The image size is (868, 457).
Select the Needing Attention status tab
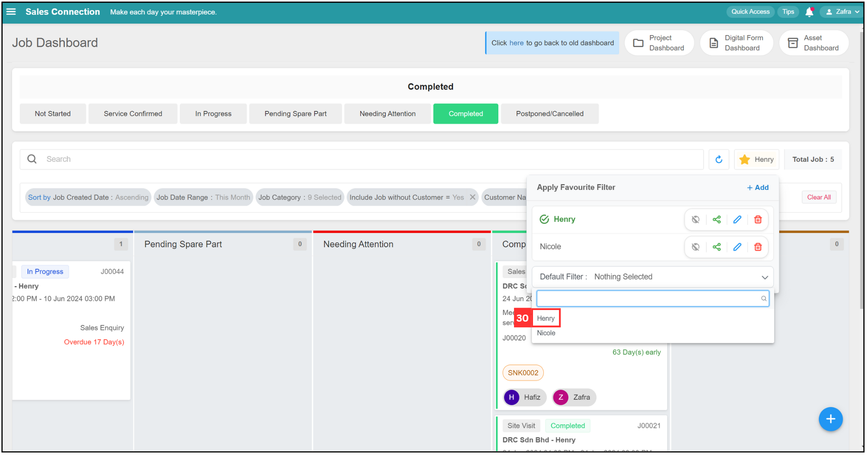pos(387,114)
